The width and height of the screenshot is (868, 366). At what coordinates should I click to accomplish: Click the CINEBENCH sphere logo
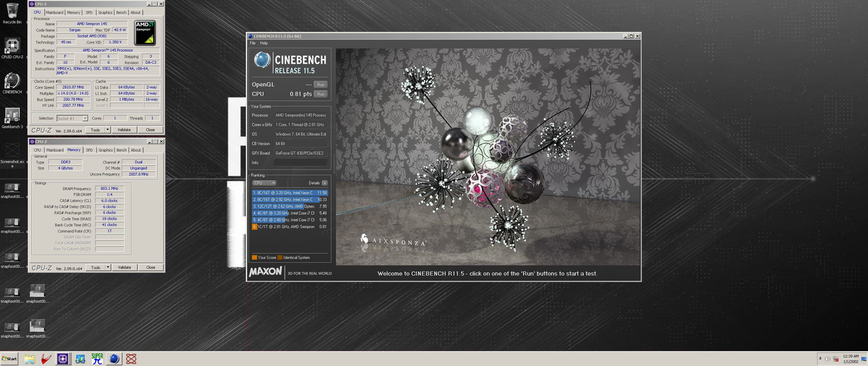coord(262,60)
